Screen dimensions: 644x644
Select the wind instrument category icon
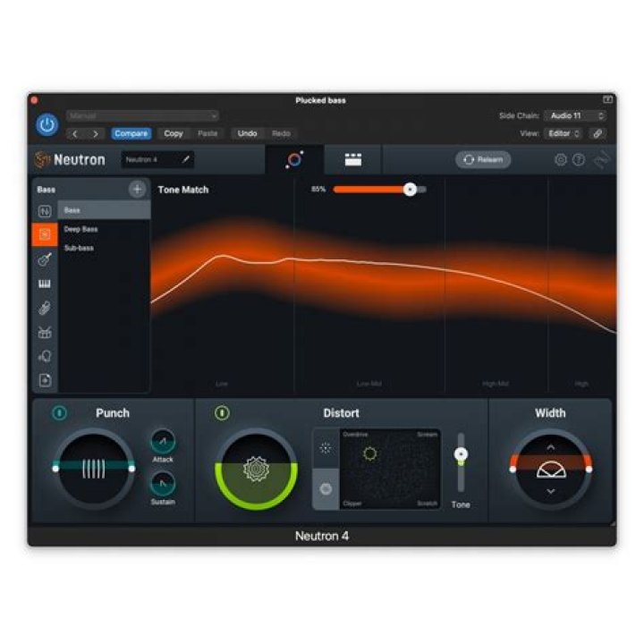click(x=45, y=308)
